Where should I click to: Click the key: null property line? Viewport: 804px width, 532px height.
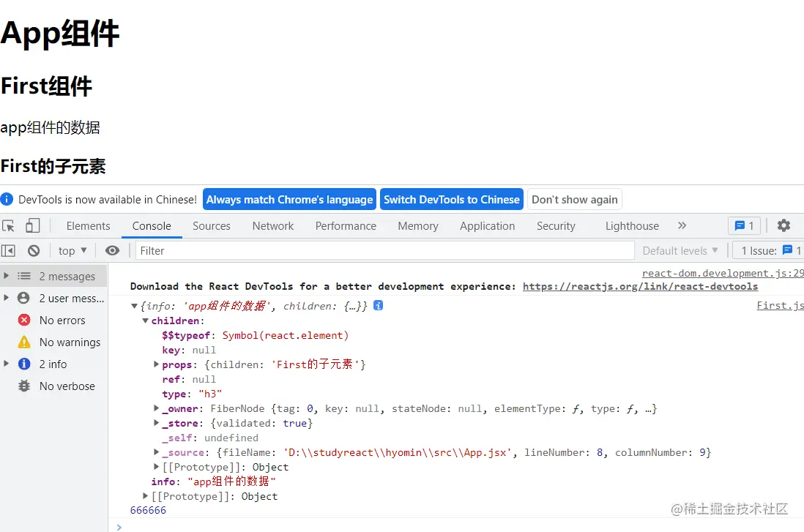coord(189,350)
